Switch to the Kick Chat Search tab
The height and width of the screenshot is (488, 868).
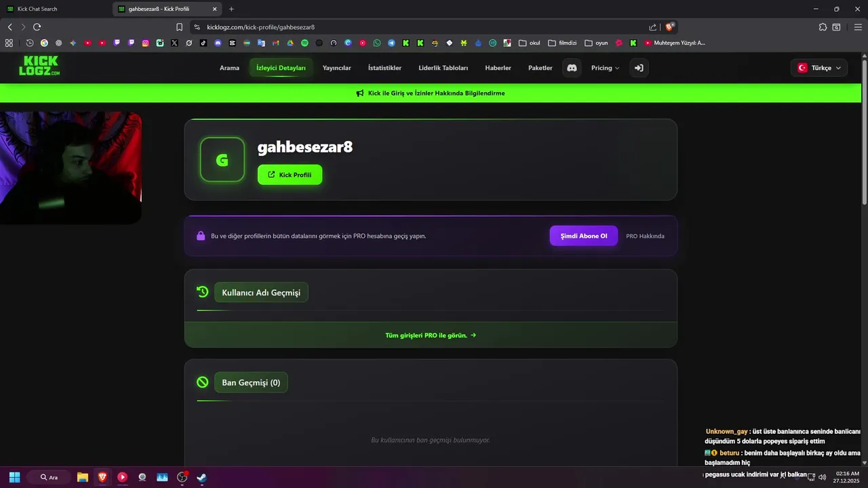click(x=54, y=9)
